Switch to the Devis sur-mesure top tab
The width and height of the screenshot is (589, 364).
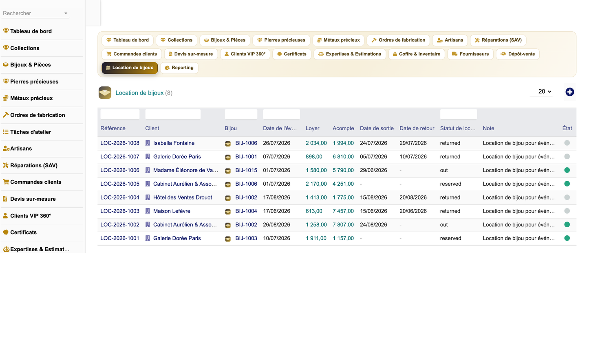coord(191,54)
